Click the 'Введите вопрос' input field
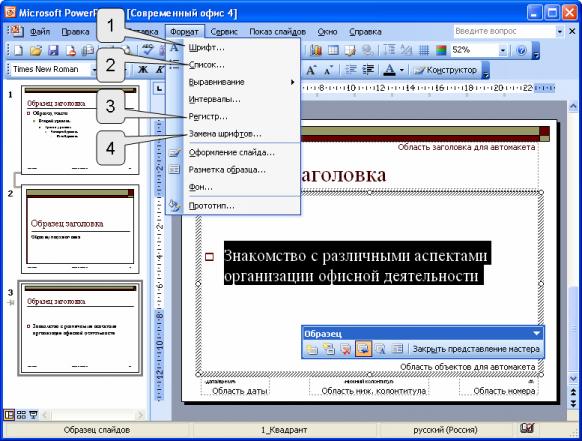This screenshot has width=582, height=441. (x=505, y=31)
